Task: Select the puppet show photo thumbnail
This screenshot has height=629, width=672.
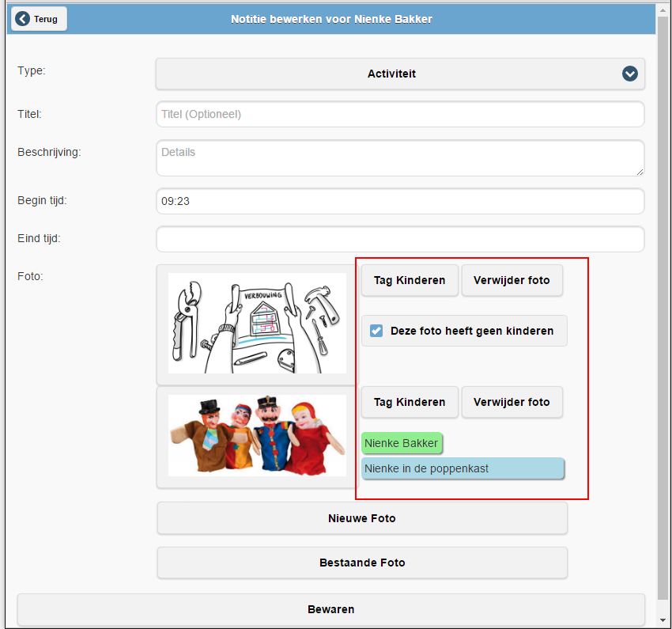Action: [x=257, y=435]
